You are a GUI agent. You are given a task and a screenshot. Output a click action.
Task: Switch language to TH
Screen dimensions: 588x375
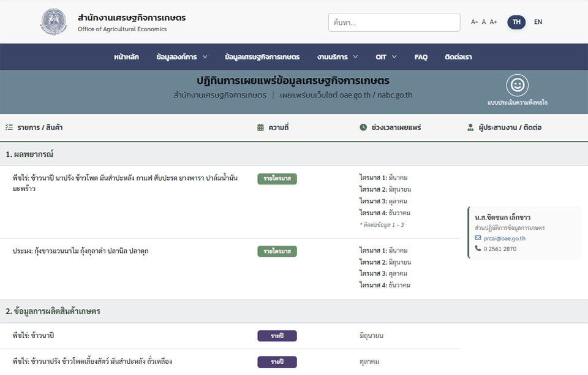coord(516,21)
